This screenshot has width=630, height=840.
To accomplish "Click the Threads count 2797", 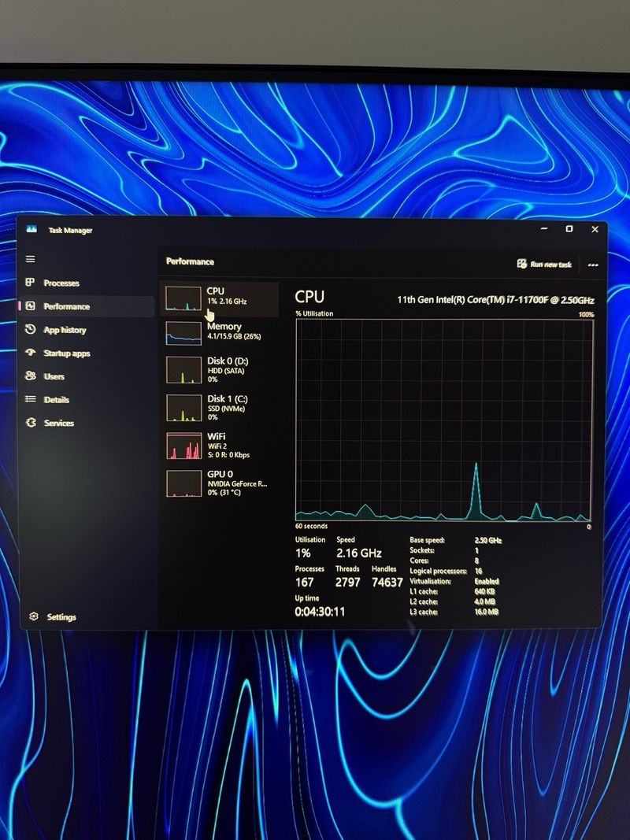I will pos(347,583).
